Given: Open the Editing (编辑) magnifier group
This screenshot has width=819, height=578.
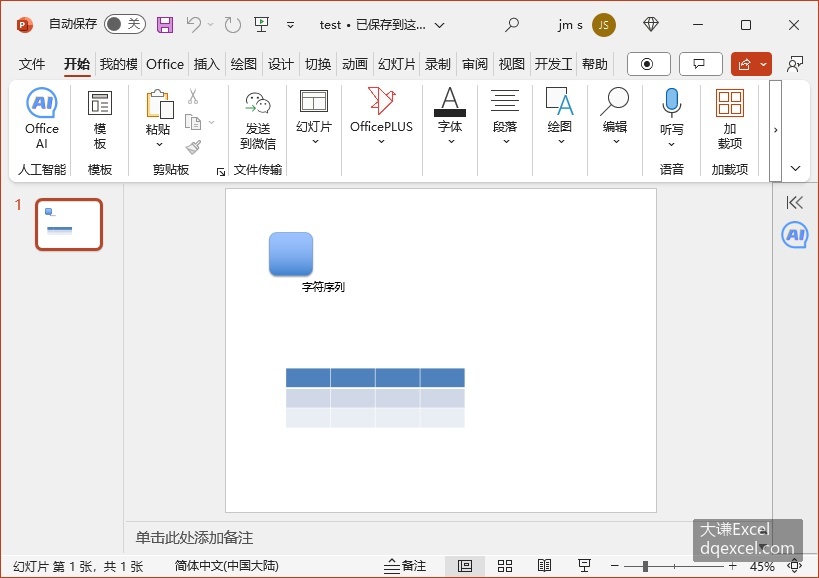Looking at the screenshot, I should coord(615,116).
